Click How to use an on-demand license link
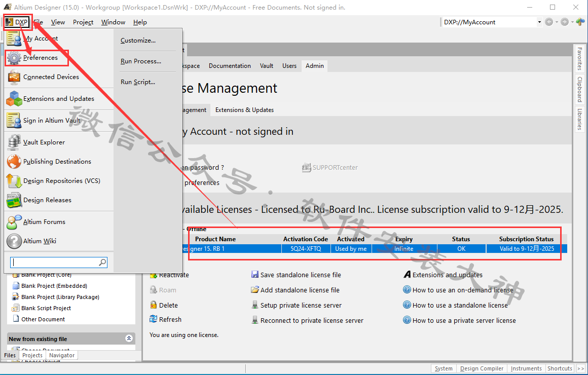 point(463,290)
